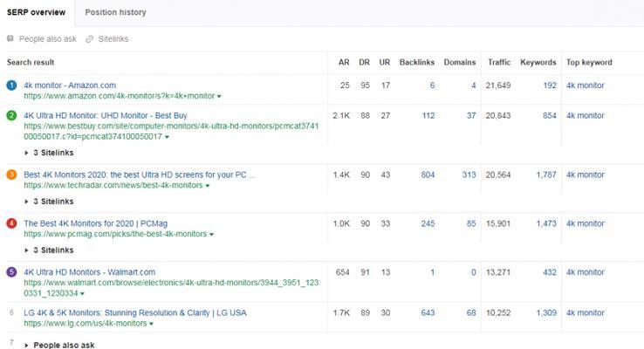Open dropdown arrow beside Walmart URL

click(83, 294)
